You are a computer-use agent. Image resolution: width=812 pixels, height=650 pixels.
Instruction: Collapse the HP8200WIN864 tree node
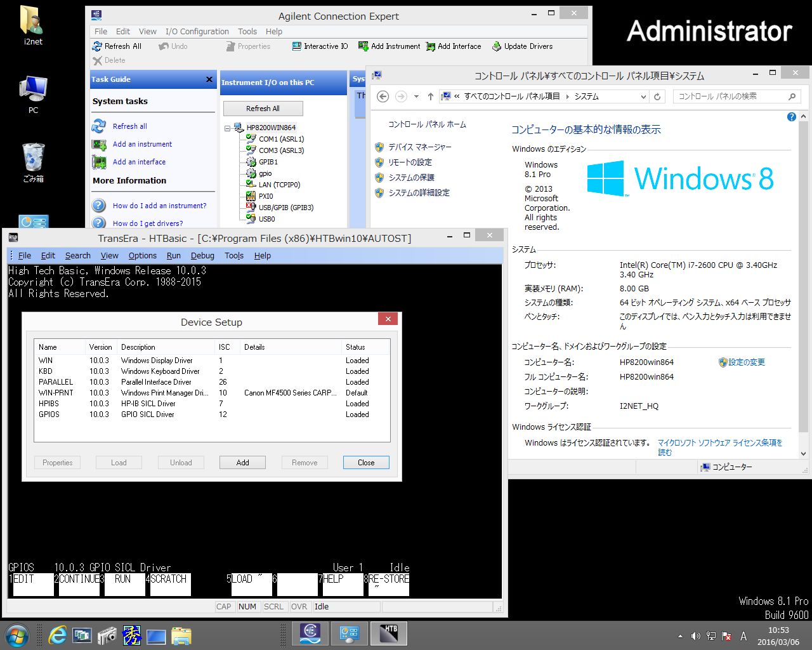[x=227, y=128]
